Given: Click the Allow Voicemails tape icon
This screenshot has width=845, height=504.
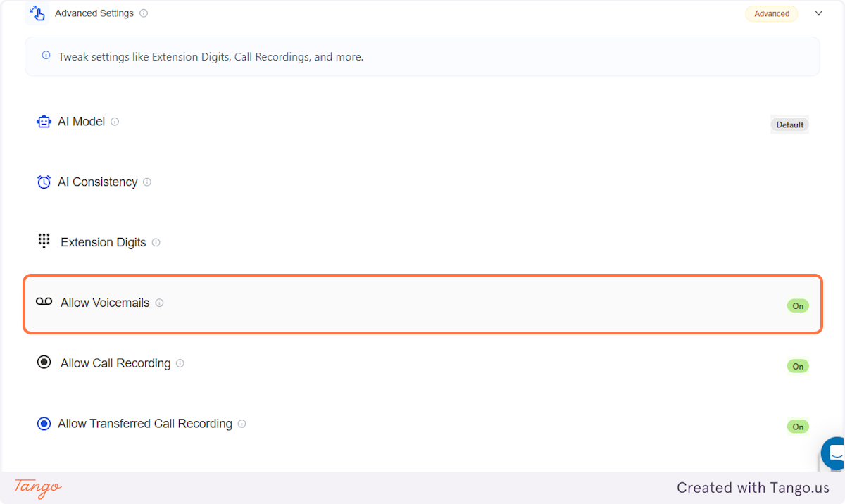Looking at the screenshot, I should click(44, 302).
